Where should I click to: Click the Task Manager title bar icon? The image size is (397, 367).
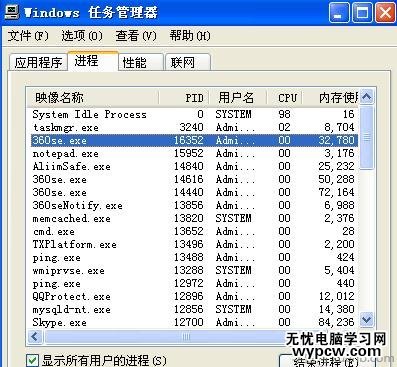[x=11, y=12]
